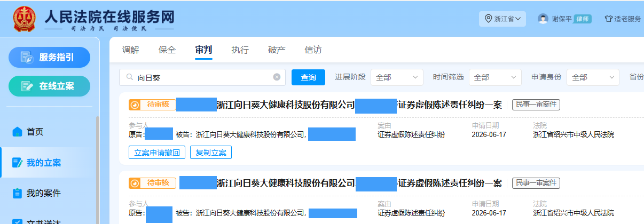Open the second case title 证券虚假陈述责任纠纷一案
The height and width of the screenshot is (224, 644).
tap(450, 183)
